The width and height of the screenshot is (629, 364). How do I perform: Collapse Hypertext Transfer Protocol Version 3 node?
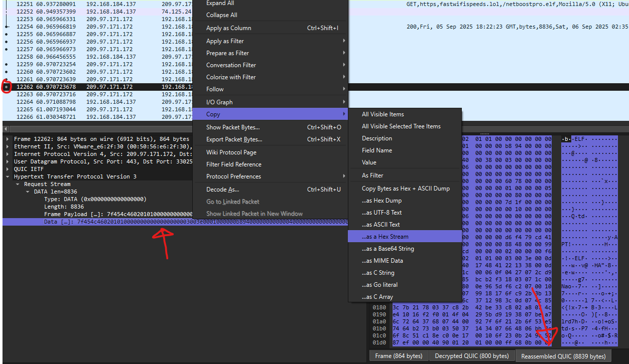(7, 176)
